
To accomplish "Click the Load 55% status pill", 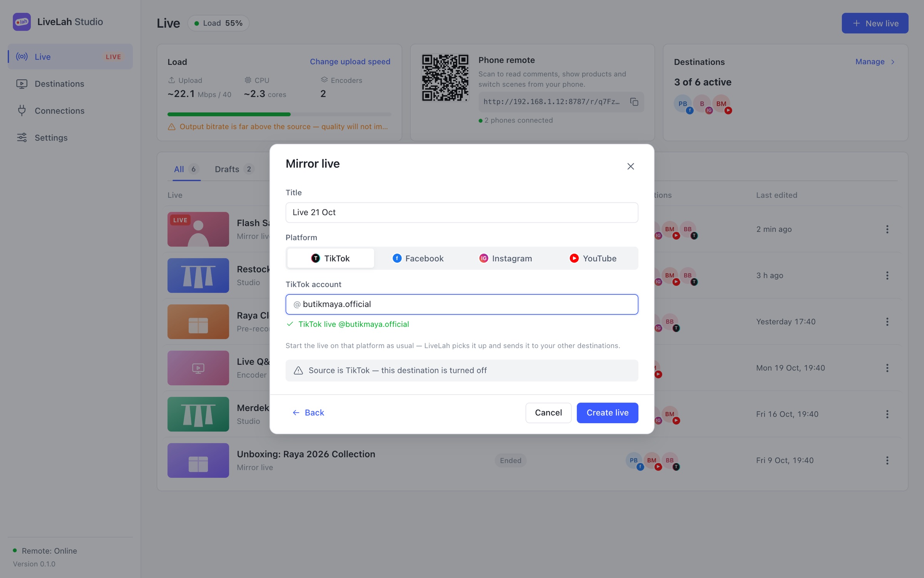I will (x=218, y=23).
